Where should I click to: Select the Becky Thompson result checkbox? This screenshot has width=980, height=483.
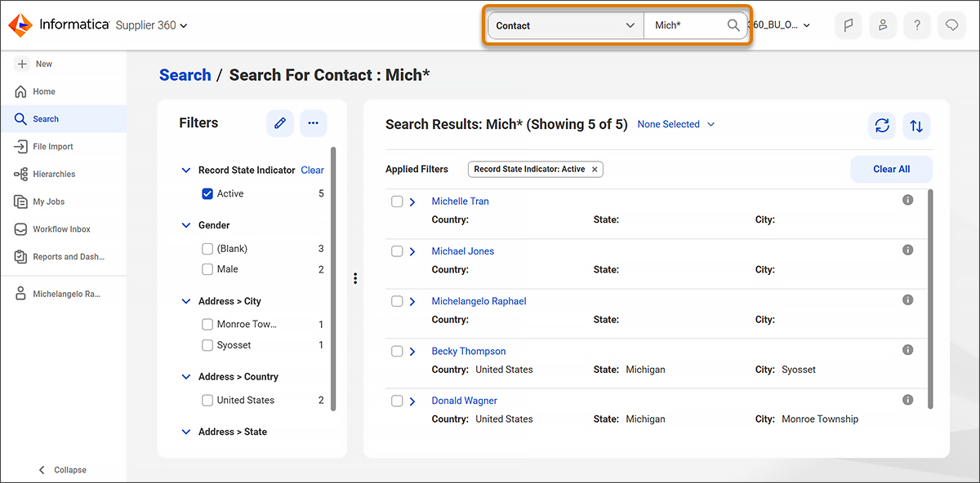point(397,351)
